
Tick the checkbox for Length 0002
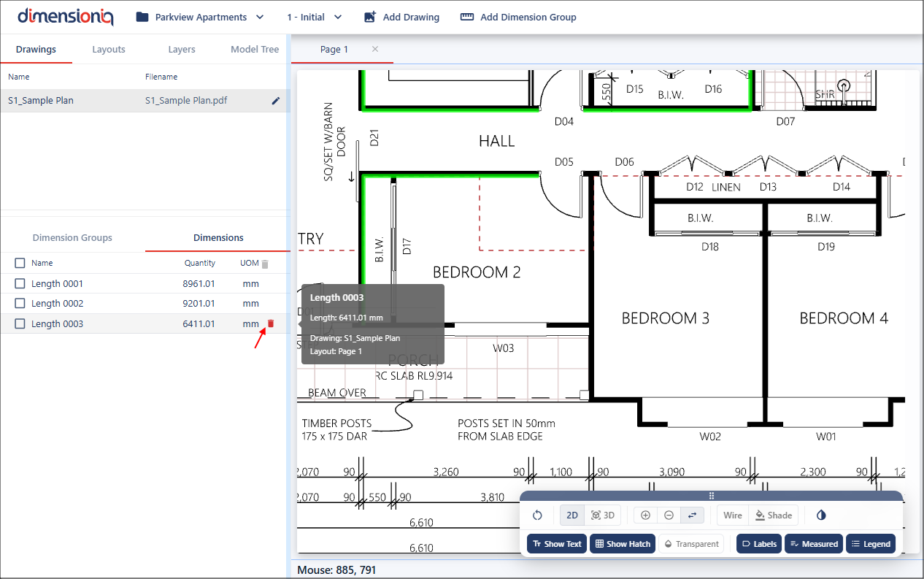[x=20, y=303]
